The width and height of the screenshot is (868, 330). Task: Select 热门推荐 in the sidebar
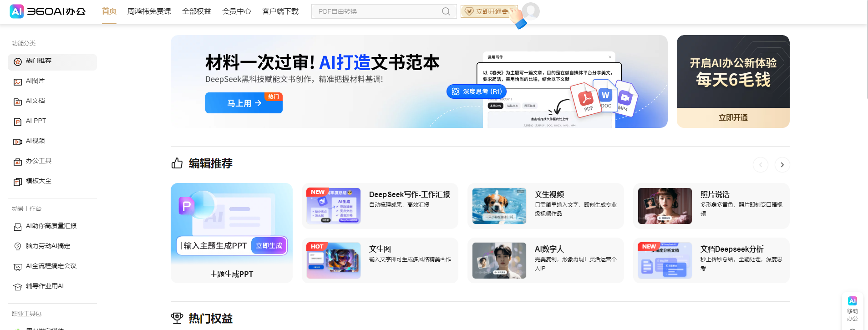tap(52, 62)
